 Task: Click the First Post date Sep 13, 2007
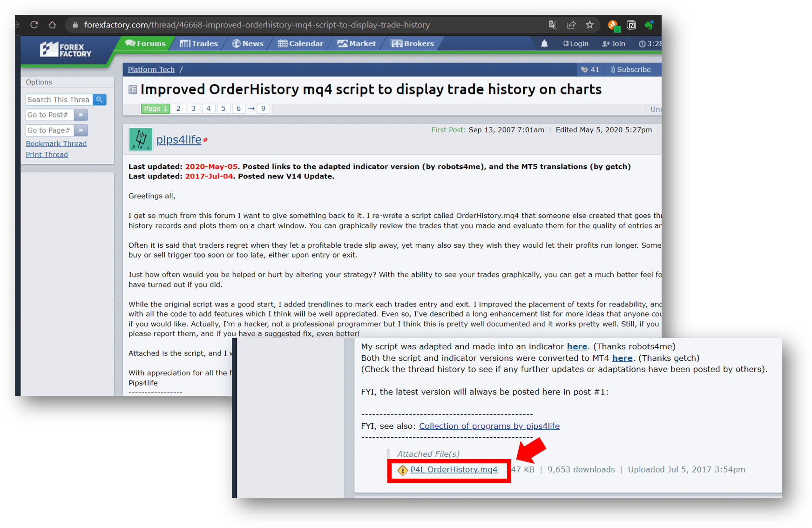tap(507, 130)
